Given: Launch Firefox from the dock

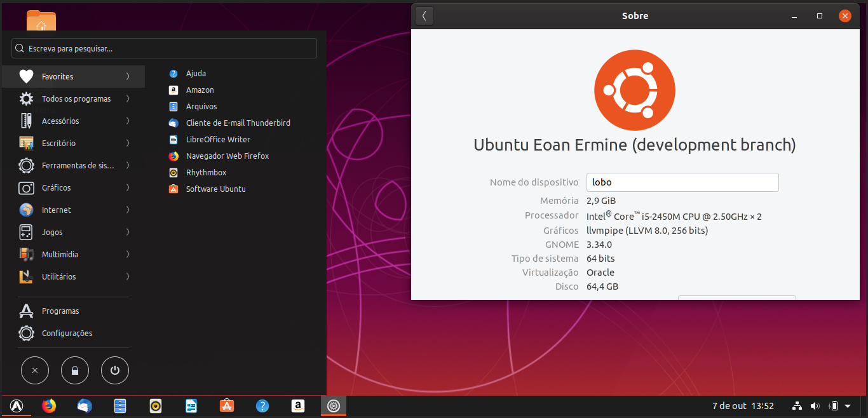Looking at the screenshot, I should coord(48,406).
